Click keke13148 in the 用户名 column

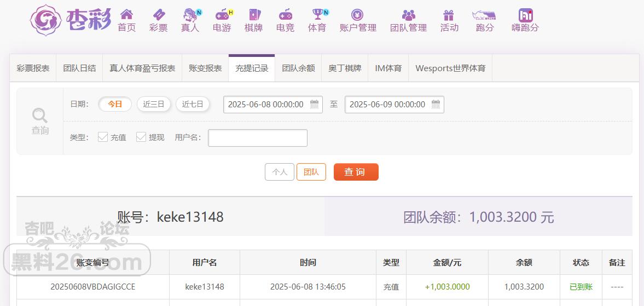point(205,287)
